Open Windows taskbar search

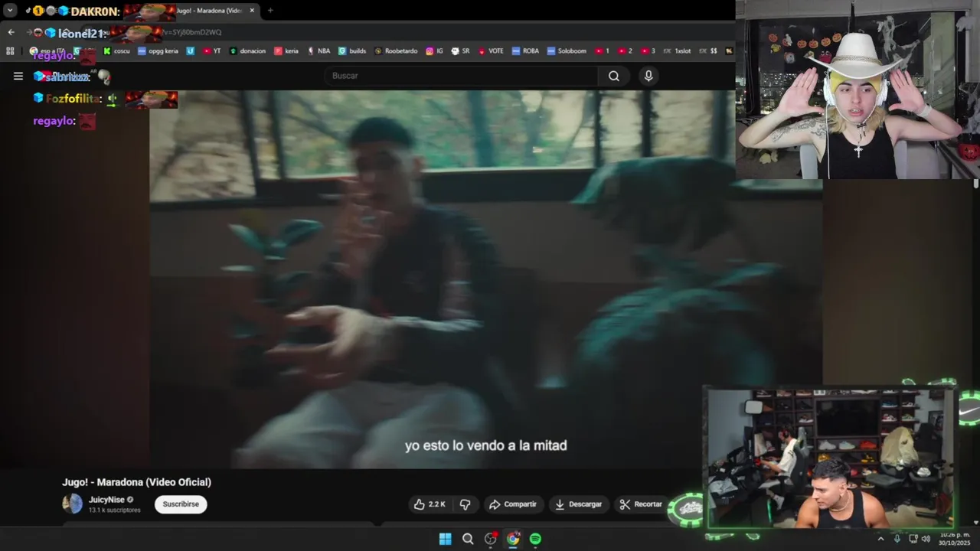pyautogui.click(x=468, y=539)
